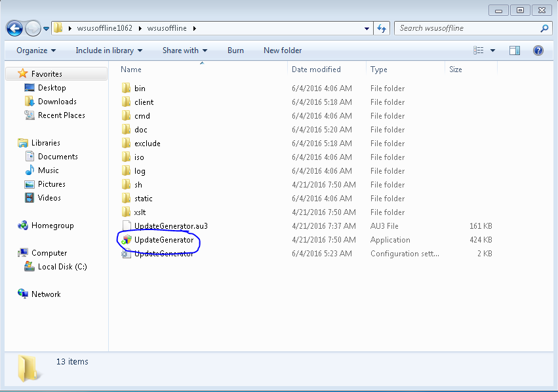Image resolution: width=558 pixels, height=392 pixels.
Task: Open the address bar history dropdown
Action: pyautogui.click(x=367, y=28)
